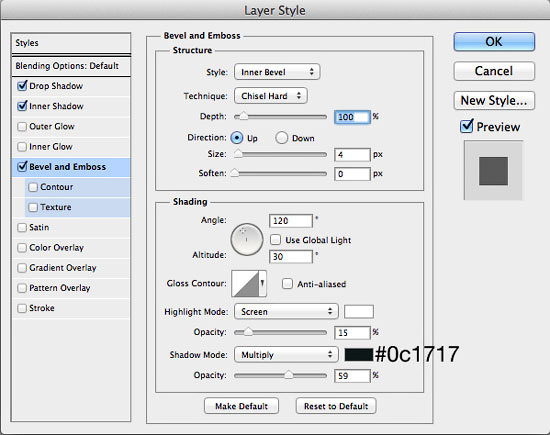Expand the Shadow Mode Multiply dropdown
Screen dimensions: 550x435
286,355
